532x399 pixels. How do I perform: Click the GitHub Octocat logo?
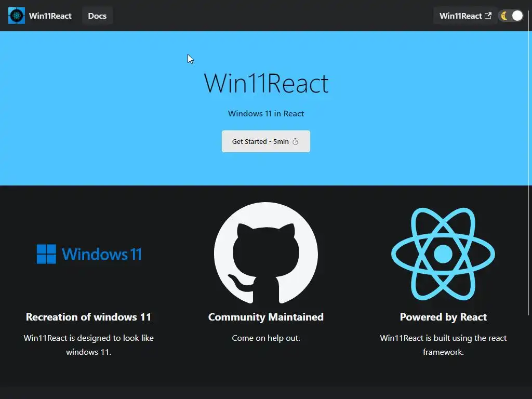click(266, 253)
